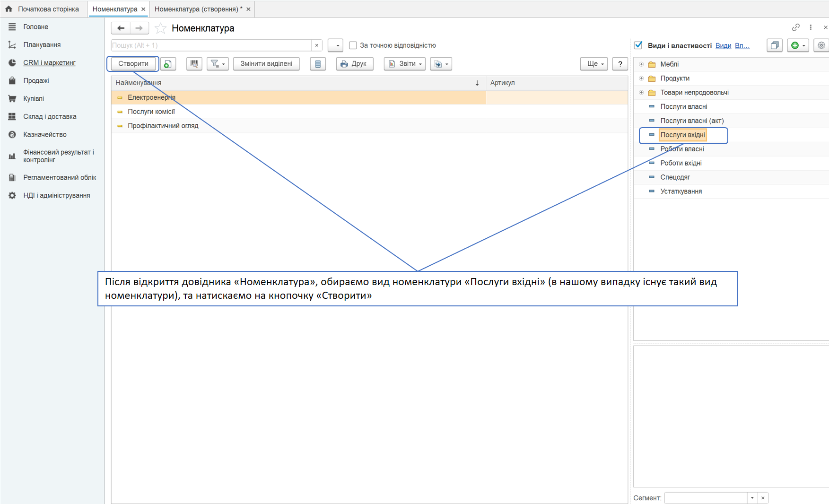Go forward with the right arrow button
The height and width of the screenshot is (504, 829).
point(139,28)
